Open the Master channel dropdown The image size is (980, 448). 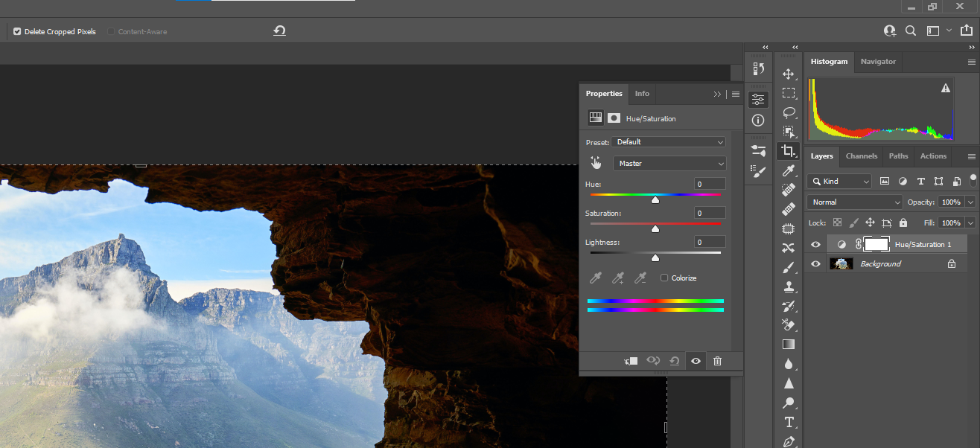coord(669,164)
